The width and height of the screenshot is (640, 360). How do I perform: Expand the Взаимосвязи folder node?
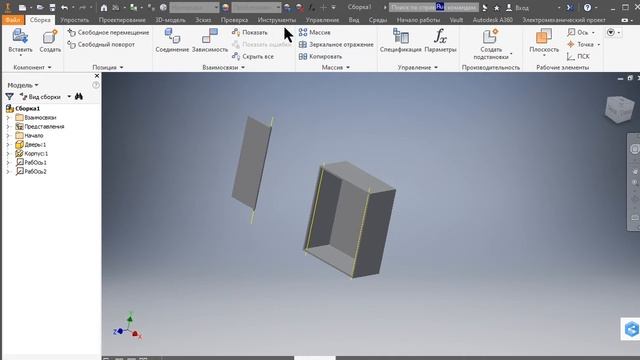(x=8, y=118)
